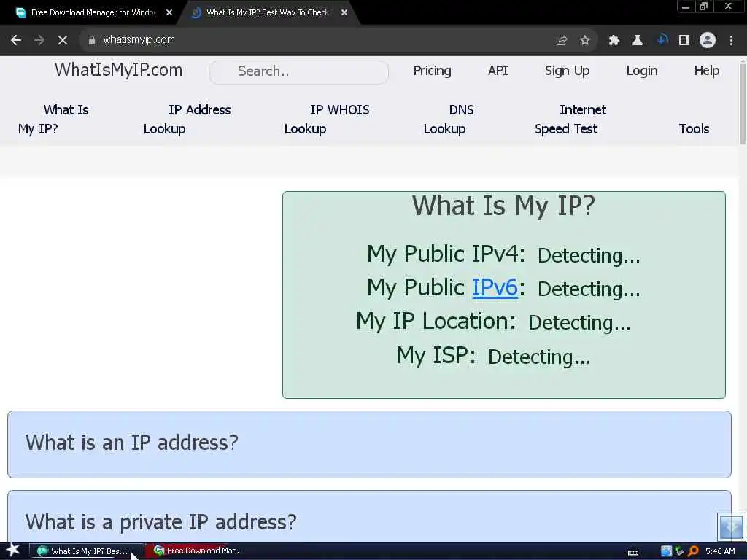Switch to the Free Download Manager for Windows tab

click(x=93, y=13)
